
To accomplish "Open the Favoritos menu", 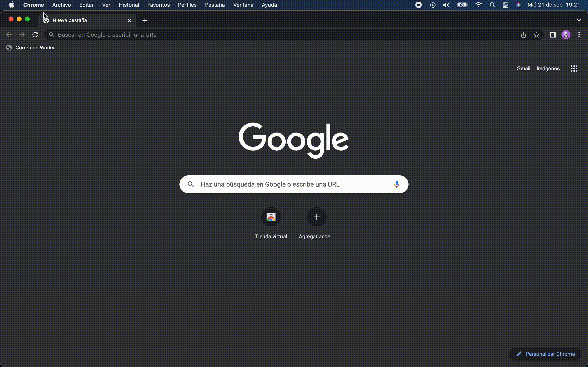I will tap(158, 5).
